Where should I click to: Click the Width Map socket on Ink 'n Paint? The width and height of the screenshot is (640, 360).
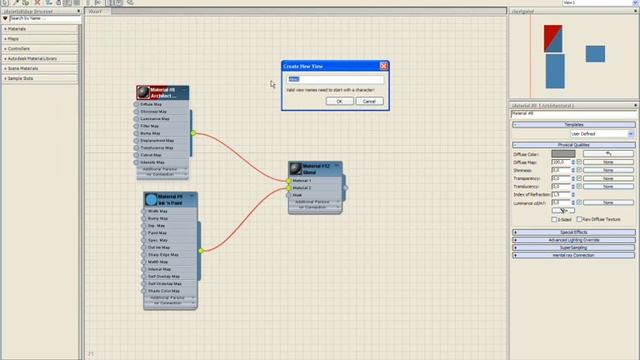[144, 211]
